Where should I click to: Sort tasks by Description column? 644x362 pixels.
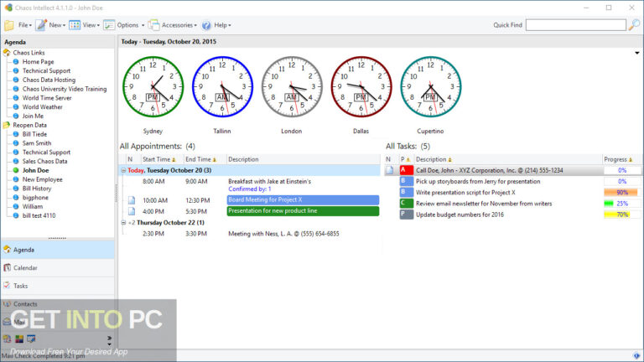coord(507,159)
